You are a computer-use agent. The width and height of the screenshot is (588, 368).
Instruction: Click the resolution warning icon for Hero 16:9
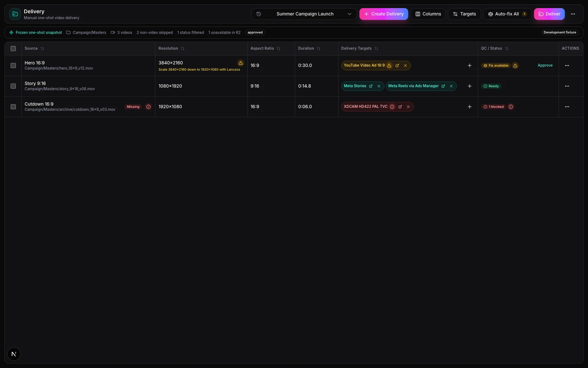[x=241, y=63]
